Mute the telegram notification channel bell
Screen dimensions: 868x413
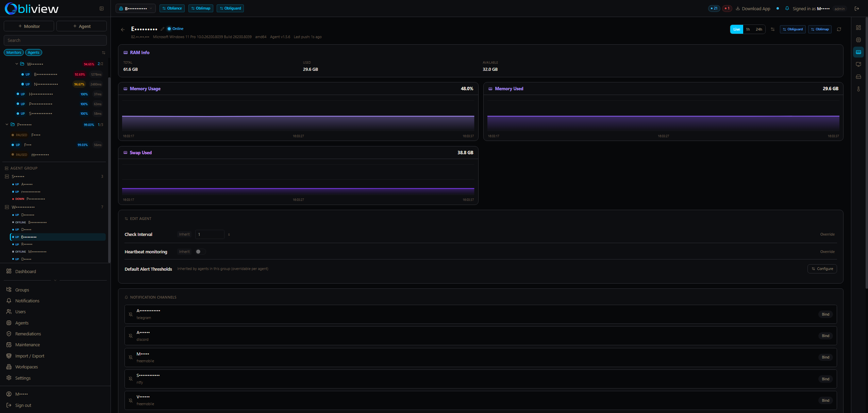click(x=131, y=314)
